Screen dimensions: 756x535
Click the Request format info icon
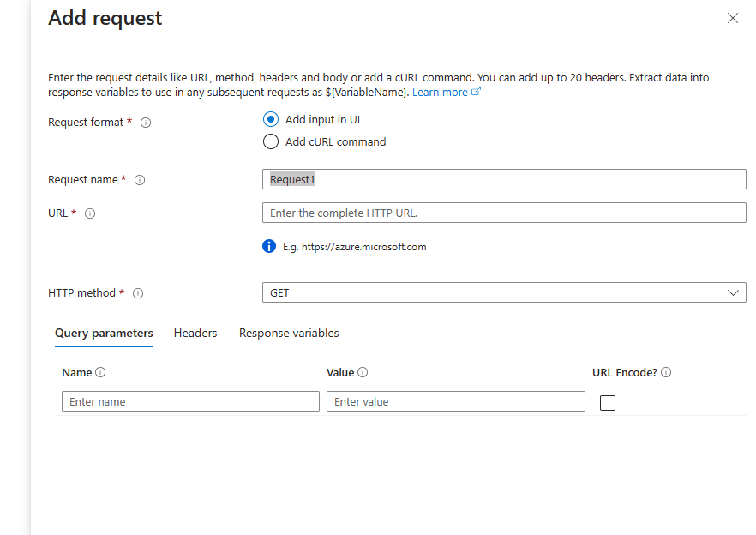146,123
